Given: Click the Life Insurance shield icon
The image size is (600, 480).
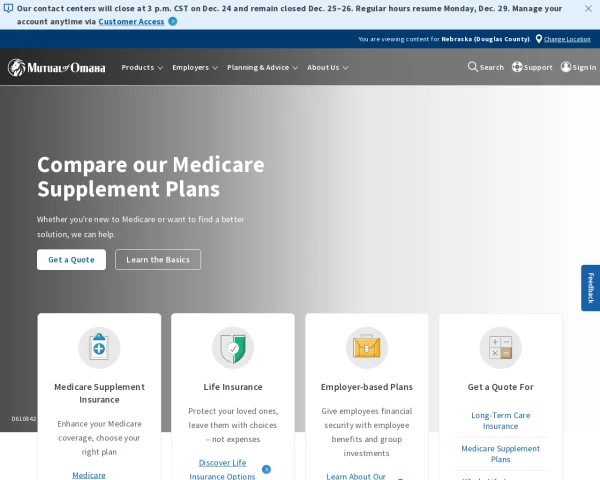Looking at the screenshot, I should (233, 348).
